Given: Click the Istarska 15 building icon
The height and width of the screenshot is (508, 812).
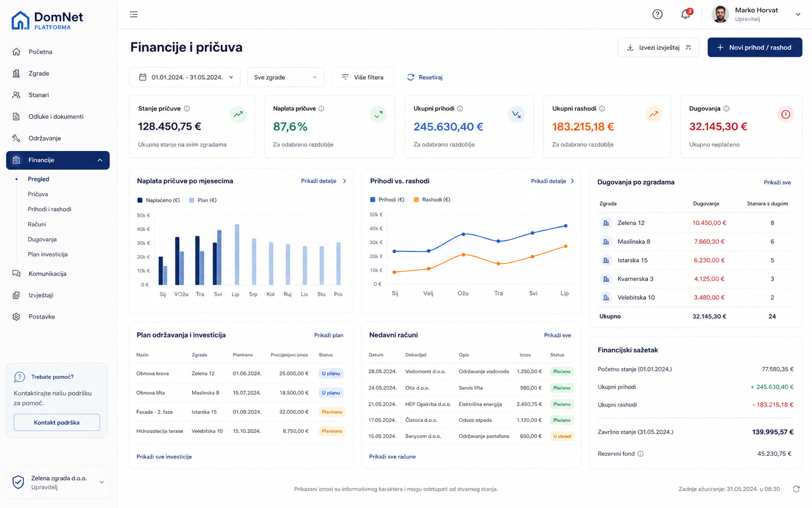Looking at the screenshot, I should point(606,260).
